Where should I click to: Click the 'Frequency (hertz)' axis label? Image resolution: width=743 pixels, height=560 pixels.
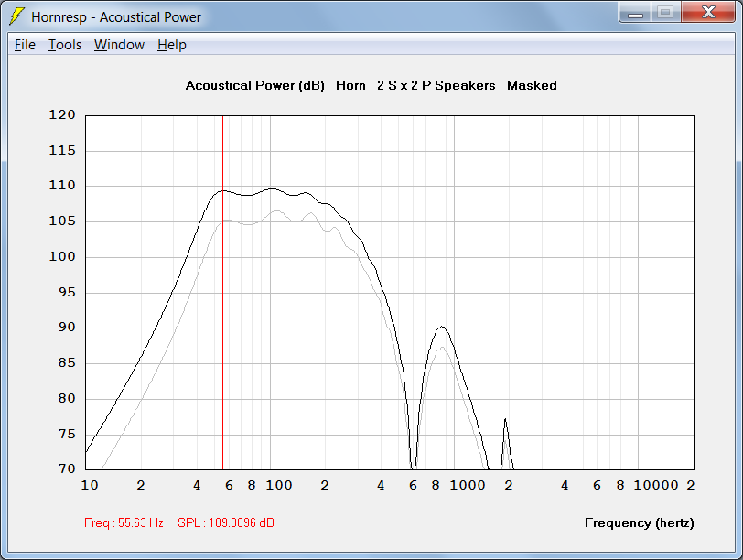coord(640,522)
